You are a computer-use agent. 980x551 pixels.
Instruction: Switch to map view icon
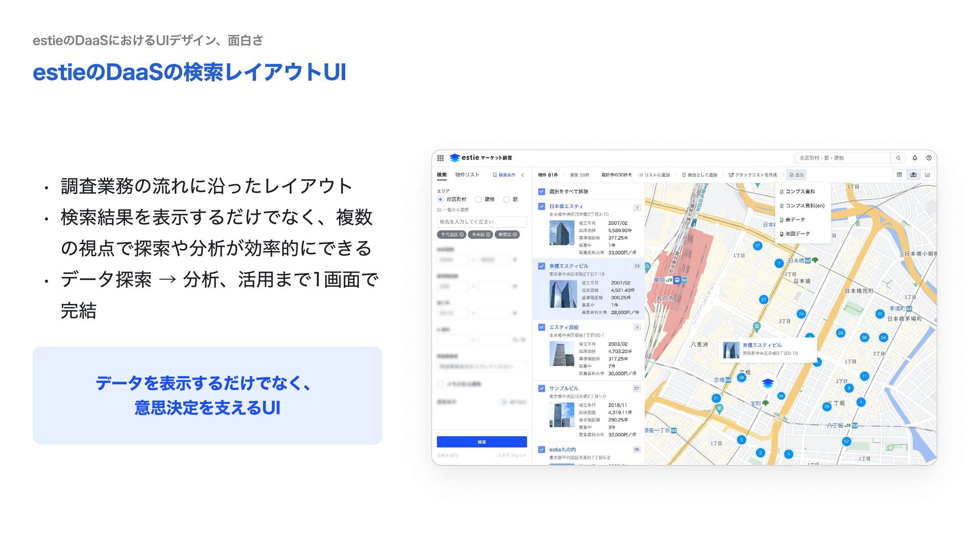(914, 175)
